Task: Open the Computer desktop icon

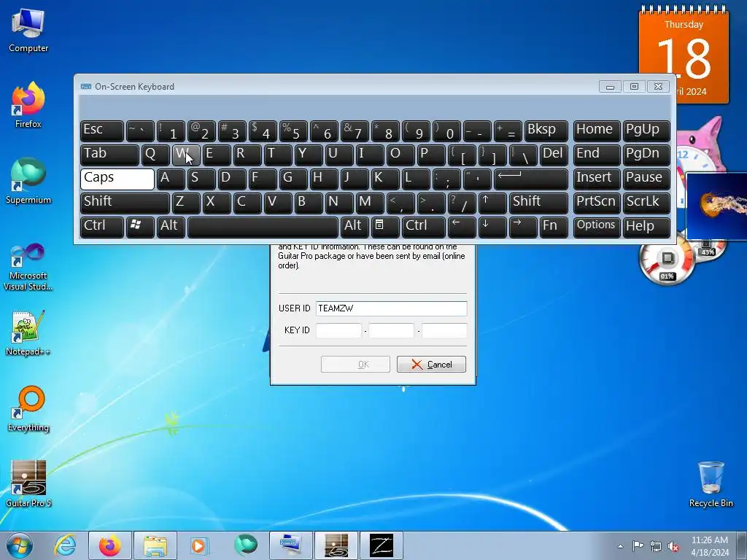Action: pyautogui.click(x=28, y=30)
